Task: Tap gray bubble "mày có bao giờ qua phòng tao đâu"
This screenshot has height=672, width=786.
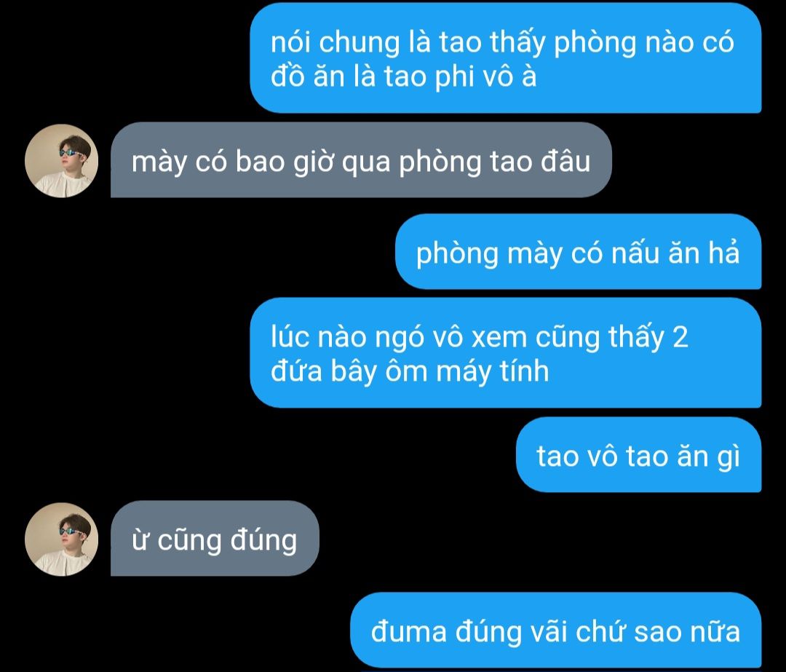Action: point(361,160)
